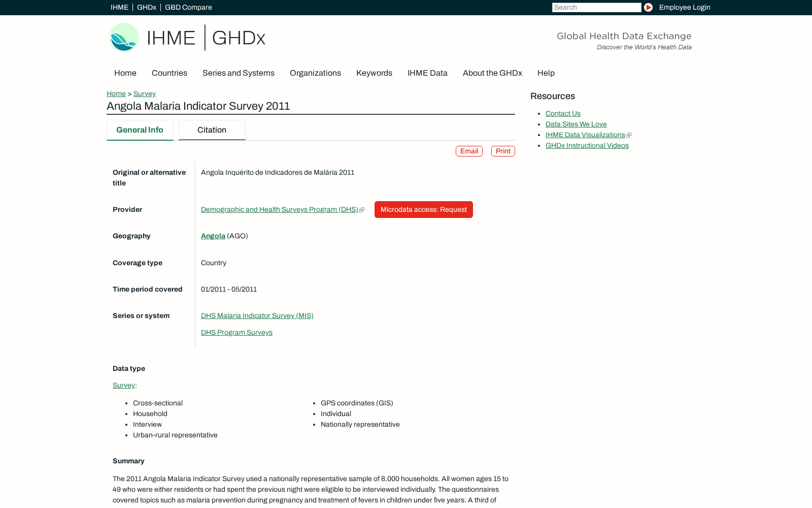
Task: Click the Summary section heading
Action: pos(128,461)
